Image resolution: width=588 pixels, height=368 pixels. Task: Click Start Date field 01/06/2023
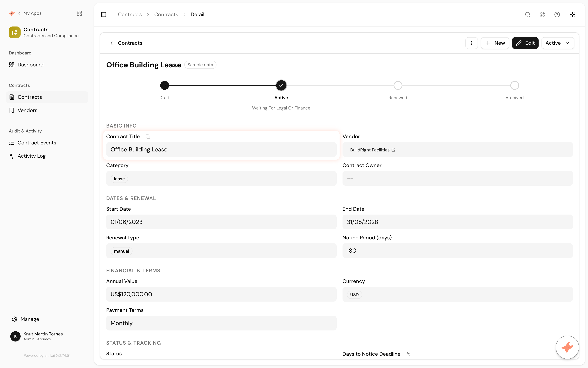[221, 222]
